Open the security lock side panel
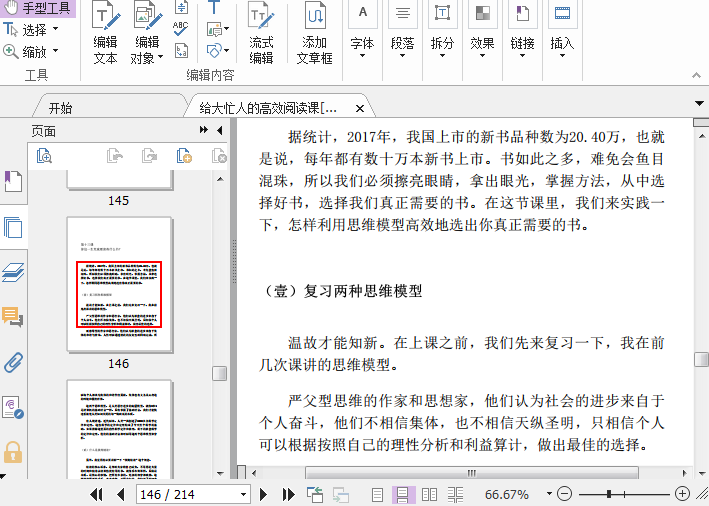This screenshot has width=709, height=506. 13,452
